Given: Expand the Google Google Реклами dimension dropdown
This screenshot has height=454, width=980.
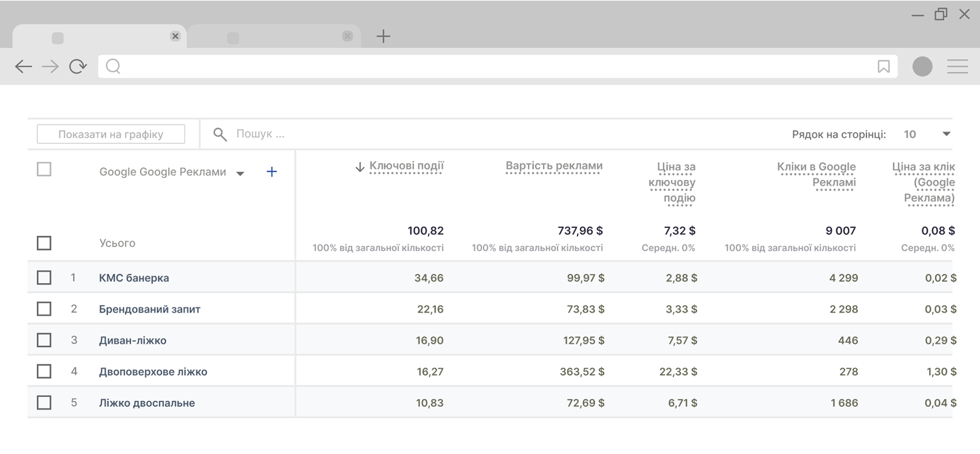Looking at the screenshot, I should coord(240,173).
